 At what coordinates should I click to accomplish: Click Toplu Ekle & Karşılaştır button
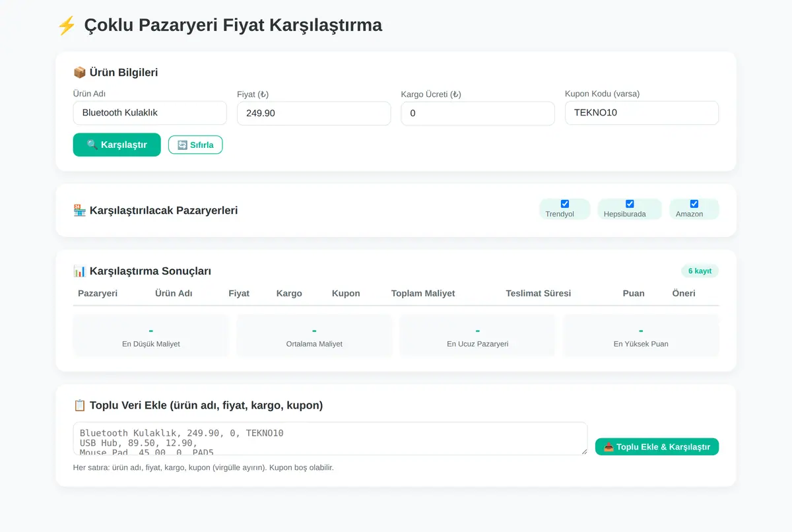[x=657, y=447]
